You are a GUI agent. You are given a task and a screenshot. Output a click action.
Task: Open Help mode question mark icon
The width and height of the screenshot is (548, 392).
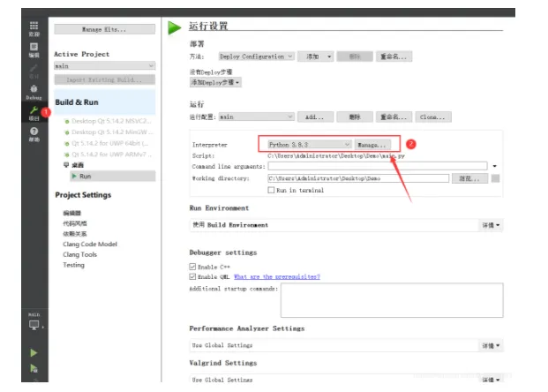pos(34,134)
